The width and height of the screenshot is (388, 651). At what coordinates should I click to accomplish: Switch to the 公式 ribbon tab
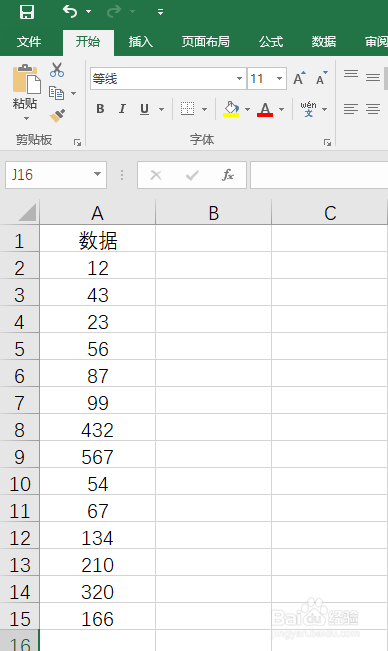coord(271,42)
